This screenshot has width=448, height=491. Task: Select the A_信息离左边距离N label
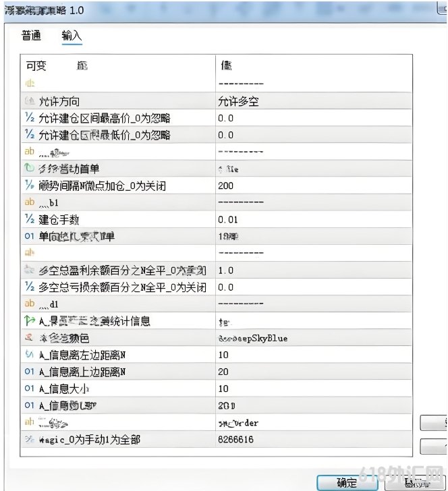(x=82, y=355)
